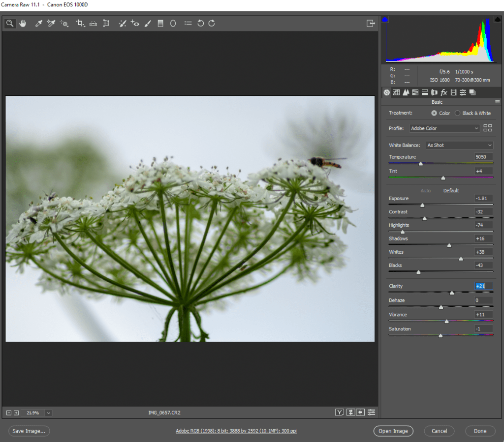504x442 pixels.
Task: Pick the White Balance eyedropper tool
Action: (x=38, y=23)
